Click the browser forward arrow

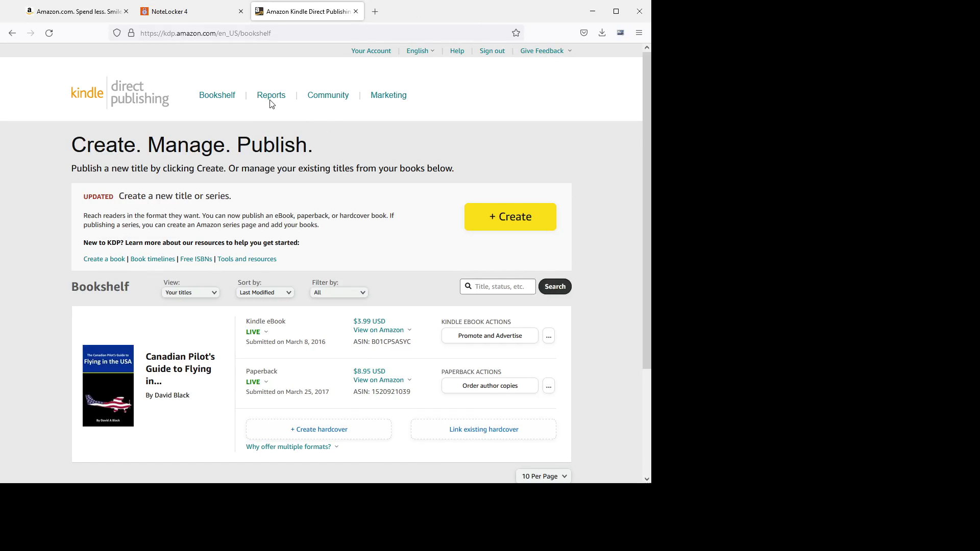31,33
